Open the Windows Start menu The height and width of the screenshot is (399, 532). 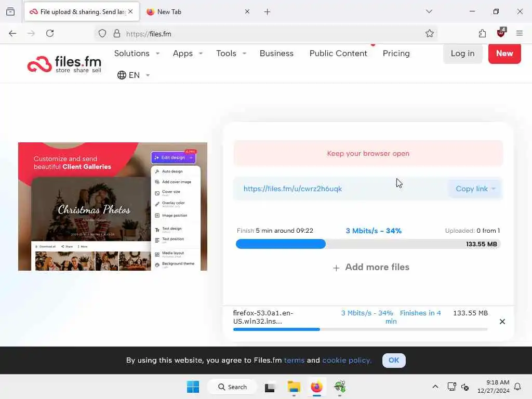193,387
